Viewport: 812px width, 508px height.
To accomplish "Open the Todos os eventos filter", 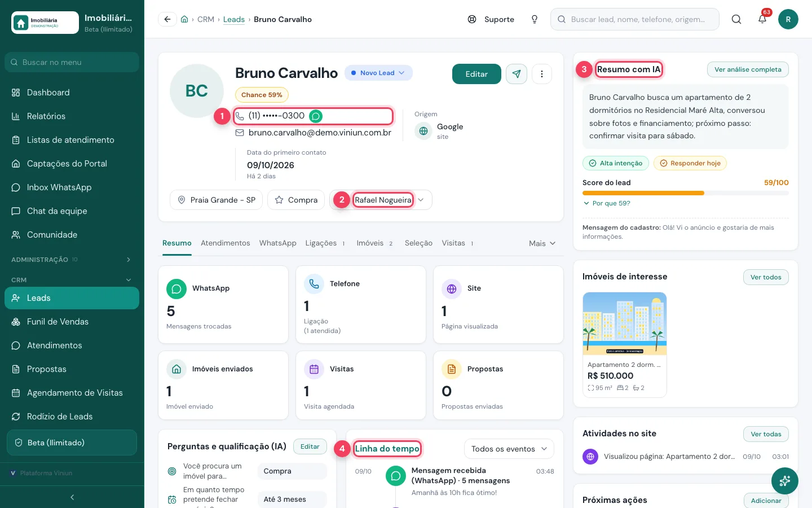I will pyautogui.click(x=509, y=449).
